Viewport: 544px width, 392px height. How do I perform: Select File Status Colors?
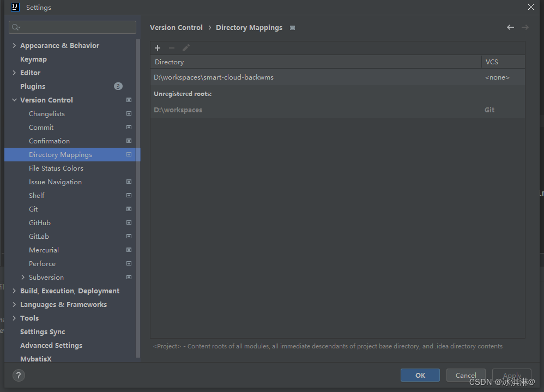coord(56,168)
